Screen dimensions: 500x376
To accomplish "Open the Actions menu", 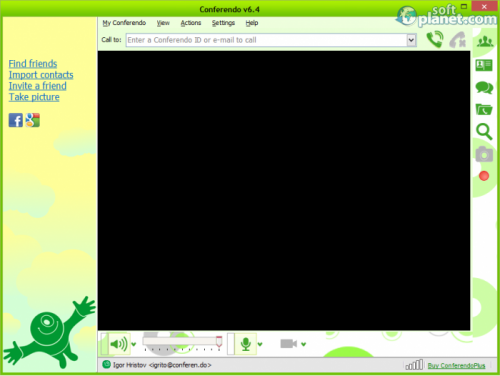I will (x=191, y=23).
